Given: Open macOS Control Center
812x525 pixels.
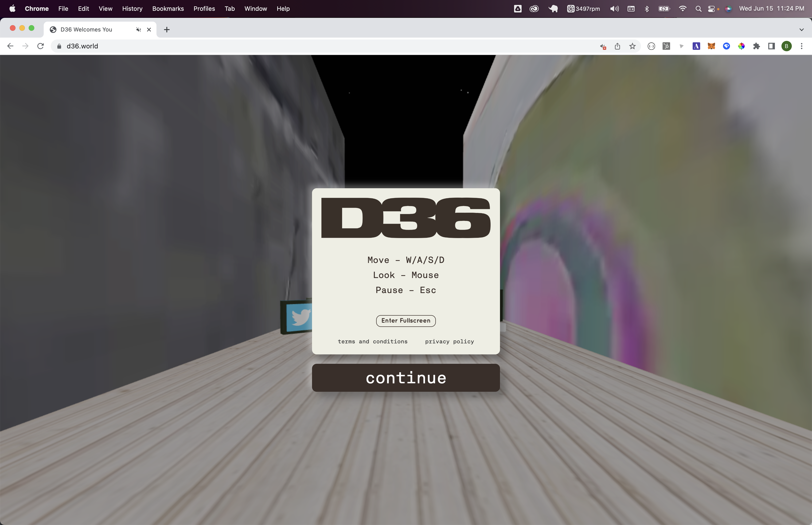Looking at the screenshot, I should 711,9.
